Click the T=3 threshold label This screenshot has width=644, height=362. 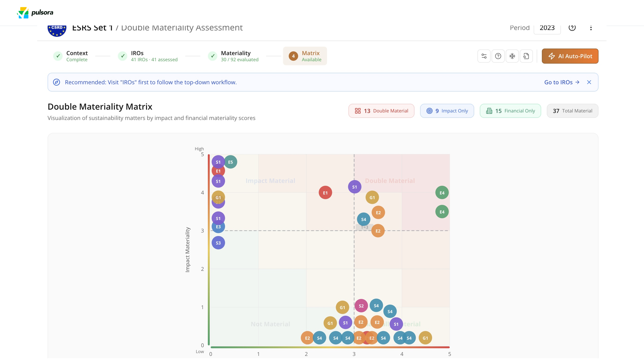tap(365, 227)
